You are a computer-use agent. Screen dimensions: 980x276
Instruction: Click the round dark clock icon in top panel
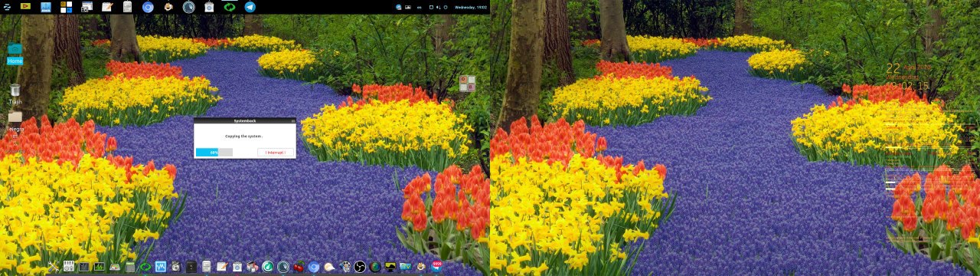pos(188,7)
